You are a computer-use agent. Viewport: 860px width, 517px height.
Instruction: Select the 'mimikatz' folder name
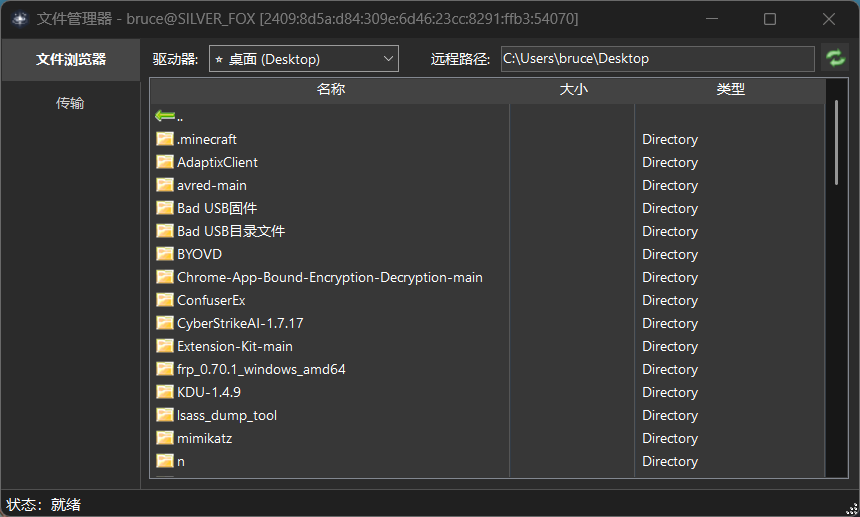point(205,439)
